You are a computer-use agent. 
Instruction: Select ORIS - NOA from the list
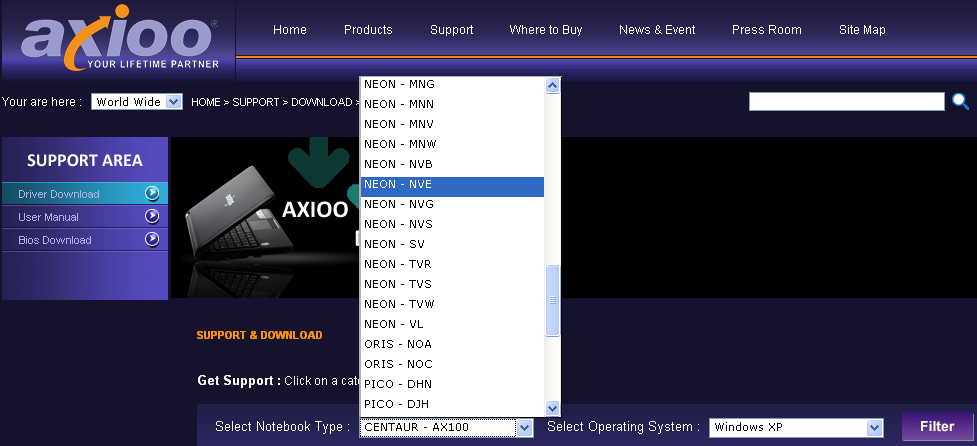point(452,344)
